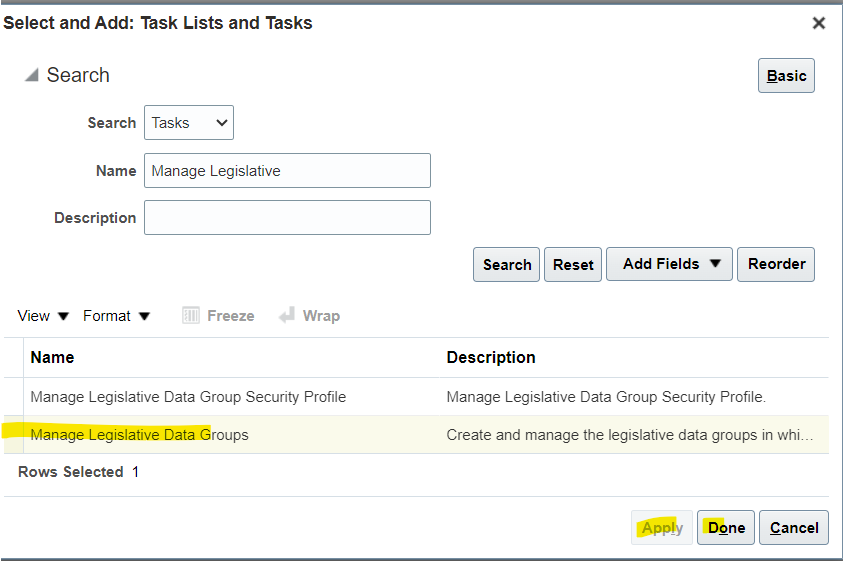Expand the Add Fields dropdown

click(669, 265)
